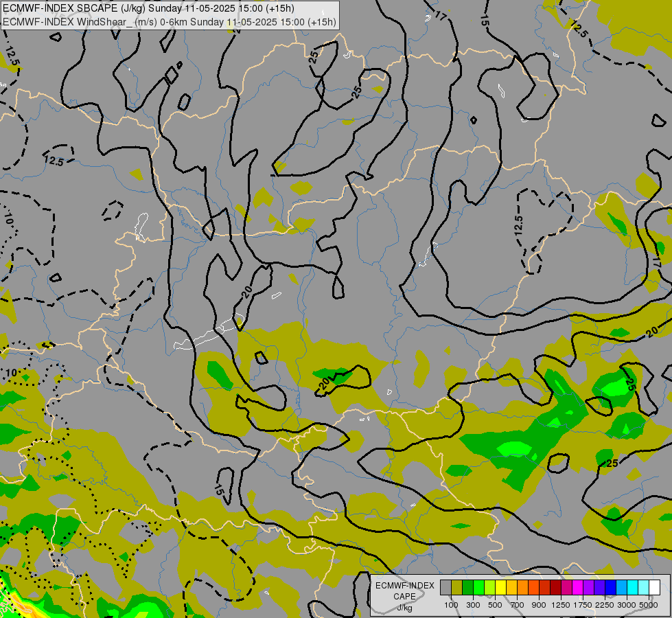Viewport: 672px width, 618px height.
Task: Click the olive swatch in the CAPE legend
Action: 456,588
